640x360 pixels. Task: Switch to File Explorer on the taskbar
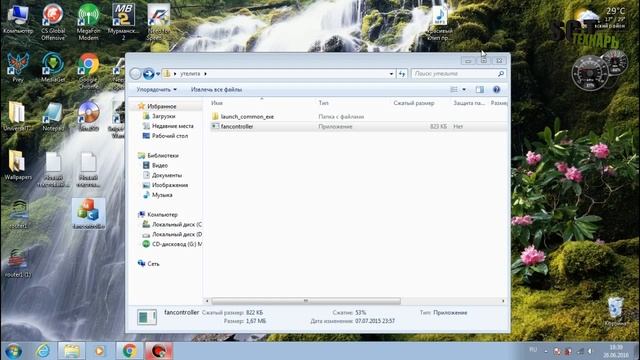(x=71, y=351)
